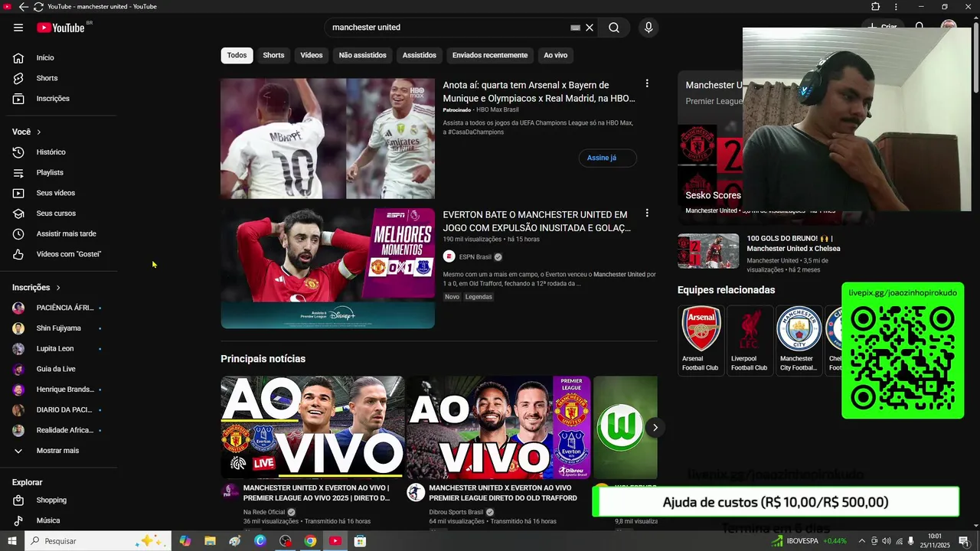Clear the search query with the X
This screenshot has height=551, width=980.
(x=590, y=28)
